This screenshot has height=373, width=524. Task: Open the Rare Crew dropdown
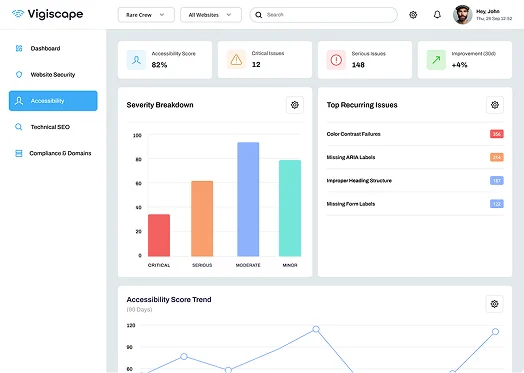146,15
